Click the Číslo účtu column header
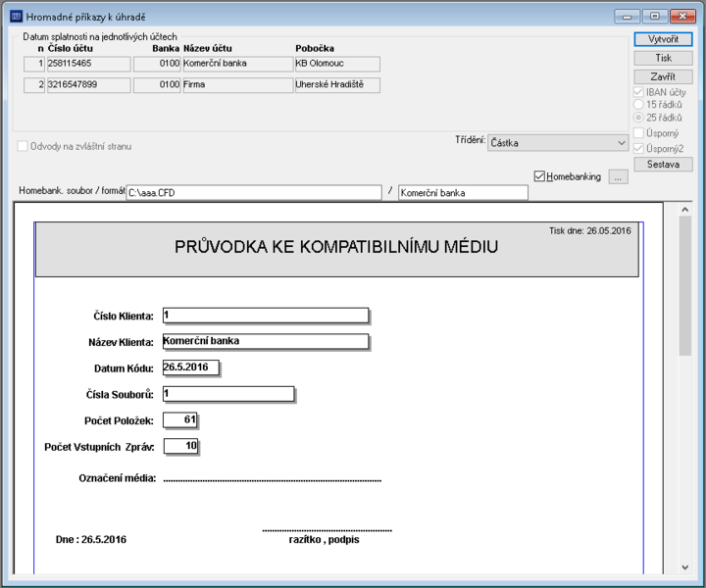 [x=71, y=48]
